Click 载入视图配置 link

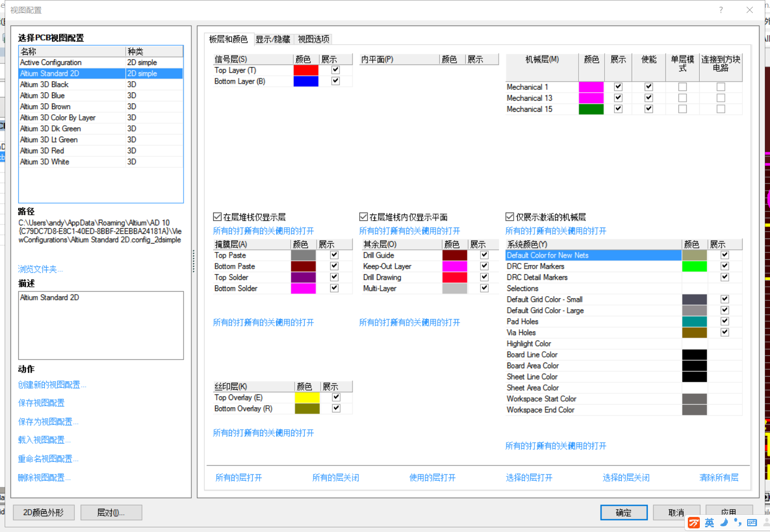44,440
